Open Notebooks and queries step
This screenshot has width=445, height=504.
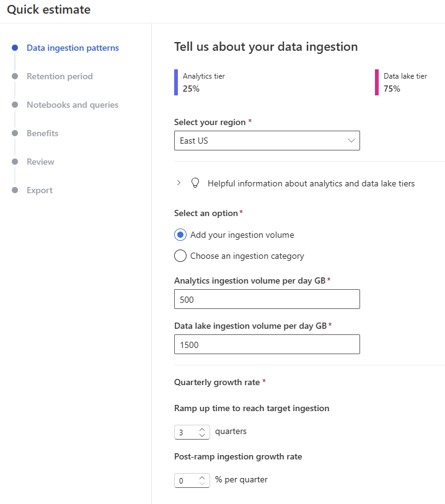[73, 105]
